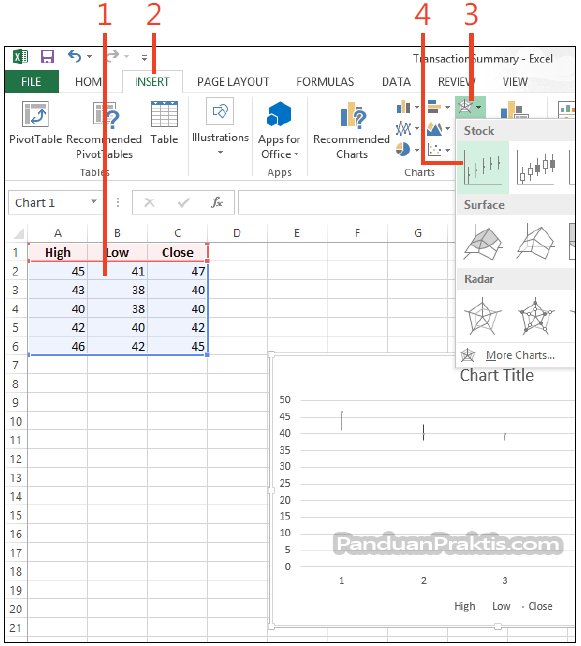Screen dimensions: 581x646
Task: Select the 3-D Surface chart
Action: [483, 242]
